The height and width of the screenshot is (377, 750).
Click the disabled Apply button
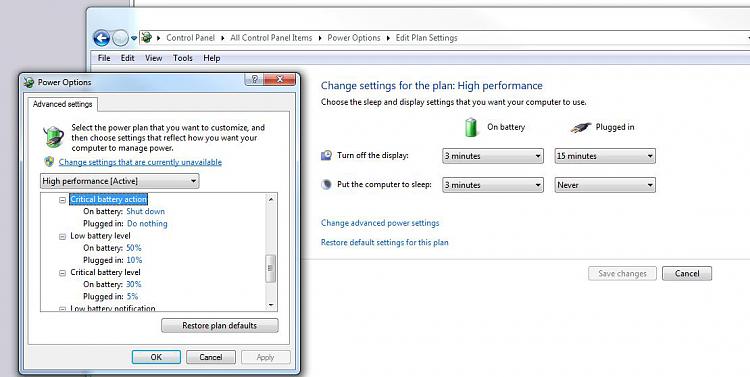(x=265, y=357)
